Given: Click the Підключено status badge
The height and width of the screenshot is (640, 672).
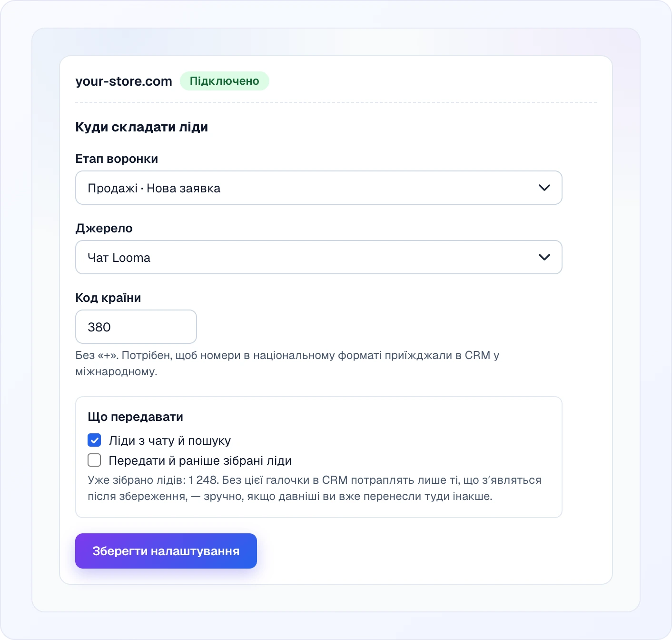Looking at the screenshot, I should pos(225,81).
